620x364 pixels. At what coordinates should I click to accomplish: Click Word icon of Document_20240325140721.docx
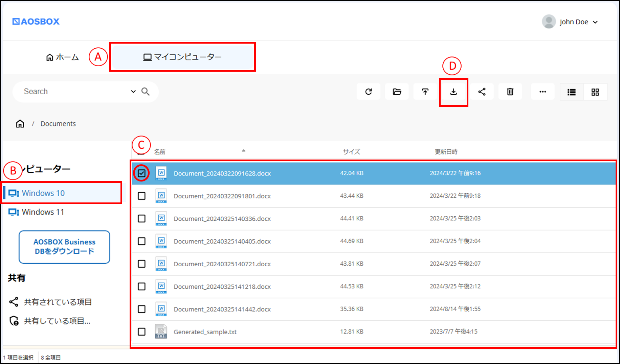click(161, 264)
